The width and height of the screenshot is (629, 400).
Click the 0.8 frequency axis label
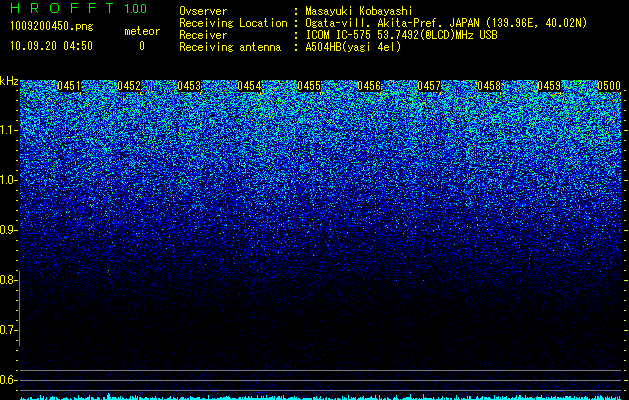(8, 280)
